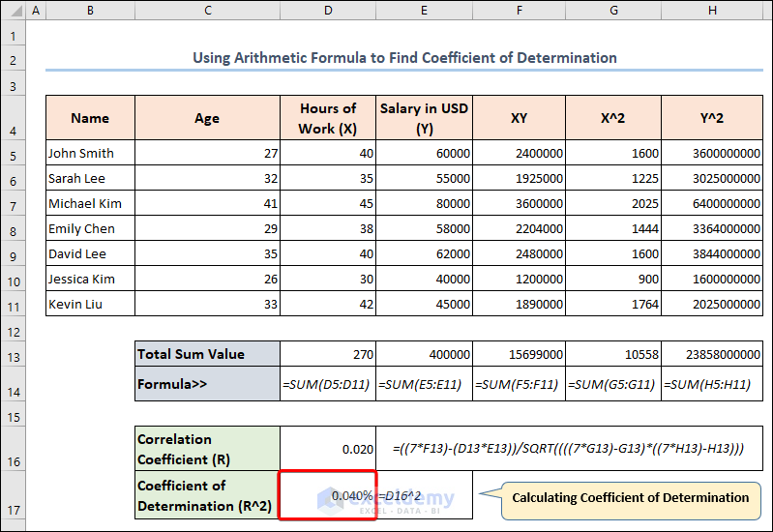Click the Correlation Coefficient value 0.020
Image resolution: width=773 pixels, height=532 pixels.
[x=328, y=449]
